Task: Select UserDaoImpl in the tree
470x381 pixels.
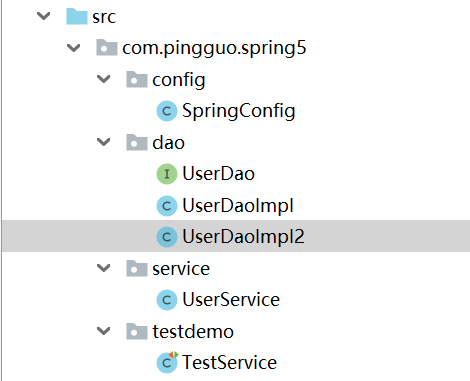Action: [238, 205]
